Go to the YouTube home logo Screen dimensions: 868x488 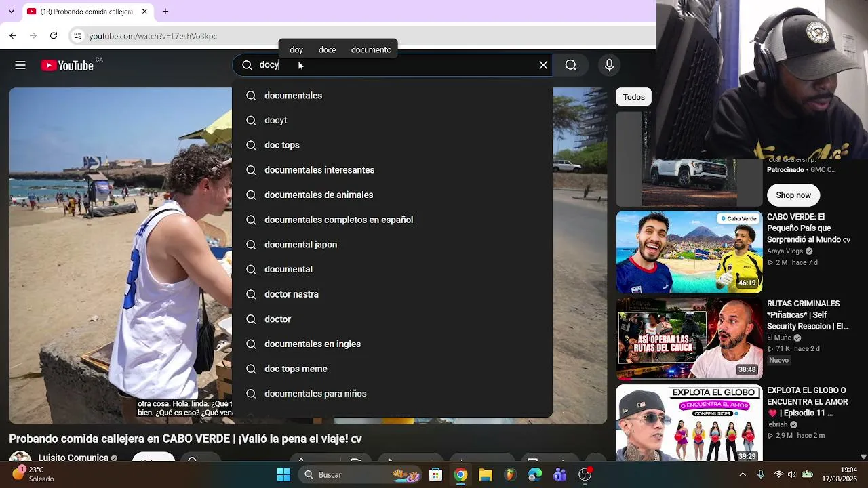pyautogui.click(x=67, y=65)
